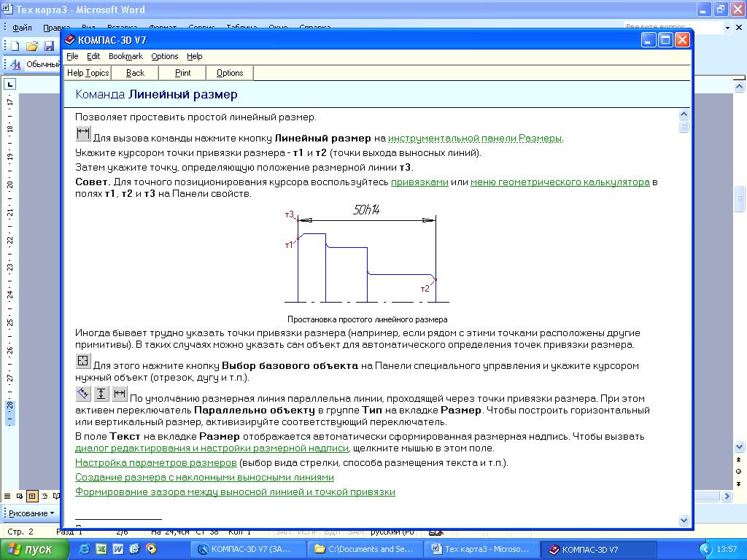The width and height of the screenshot is (747, 560).
Task: Click the base object selection icon
Action: point(83,360)
